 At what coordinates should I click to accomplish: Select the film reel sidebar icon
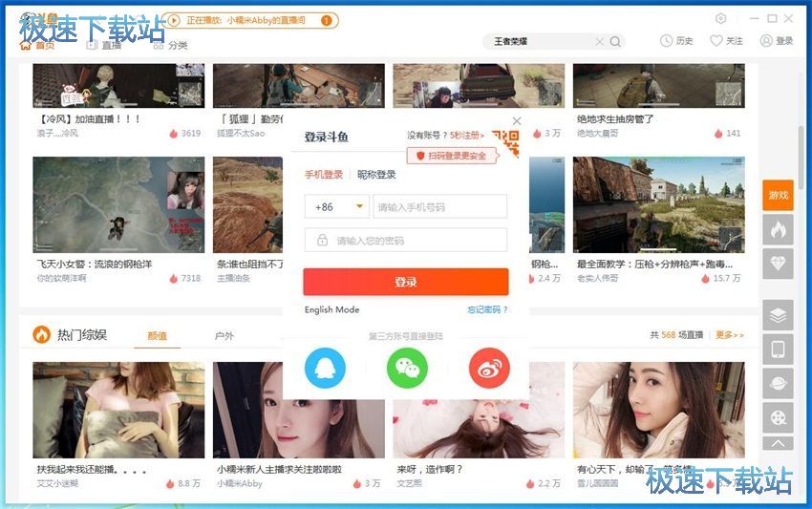pos(778,417)
